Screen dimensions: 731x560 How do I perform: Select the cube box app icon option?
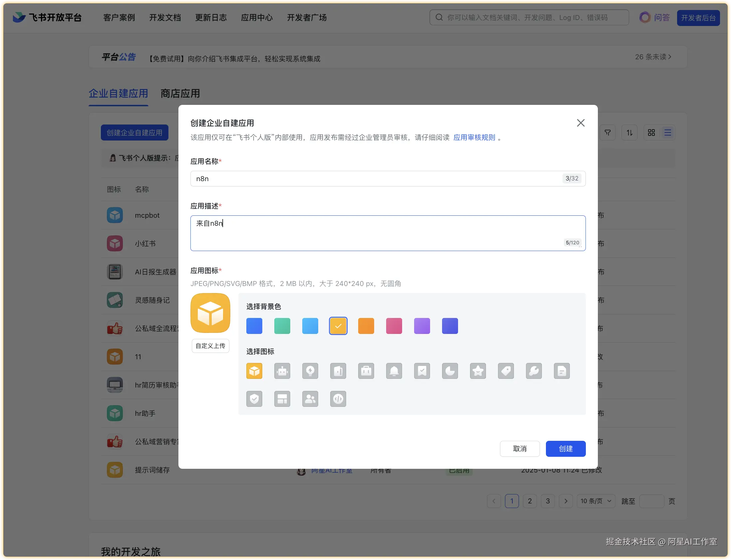coord(254,371)
